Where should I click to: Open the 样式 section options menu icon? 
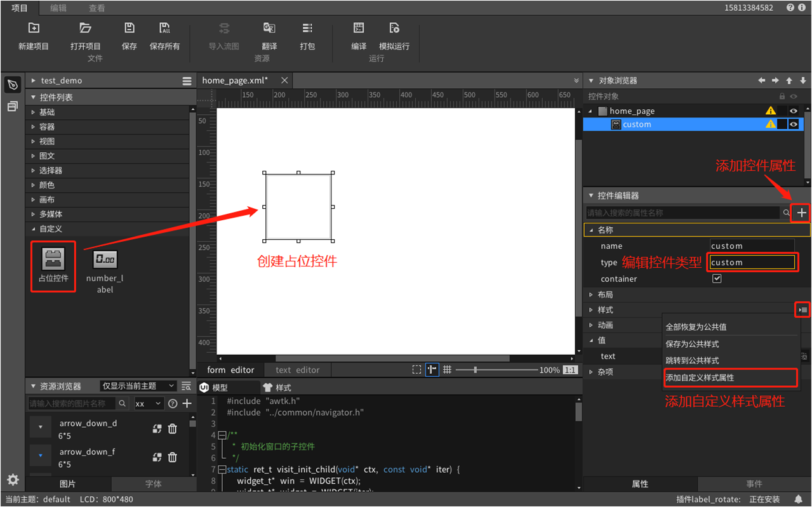(x=803, y=310)
